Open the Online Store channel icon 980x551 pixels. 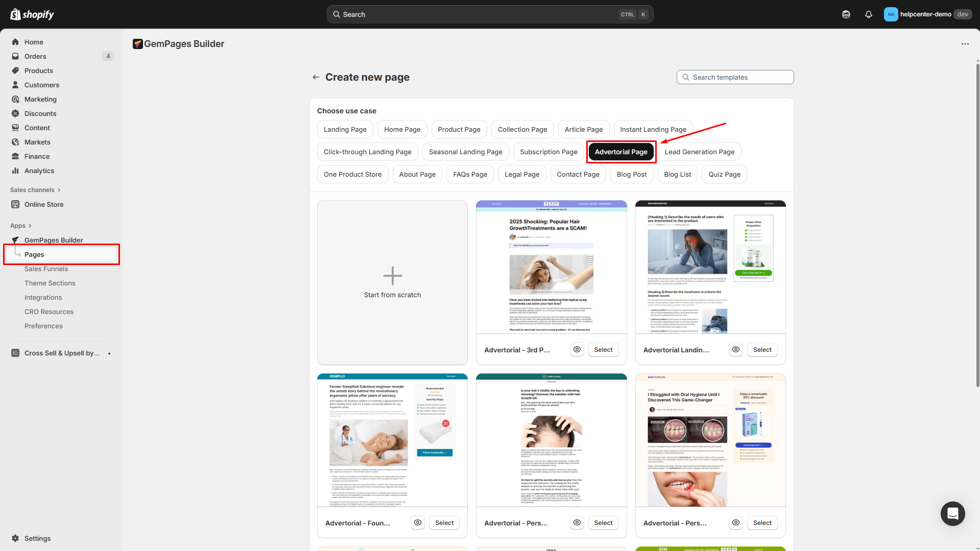(x=16, y=204)
